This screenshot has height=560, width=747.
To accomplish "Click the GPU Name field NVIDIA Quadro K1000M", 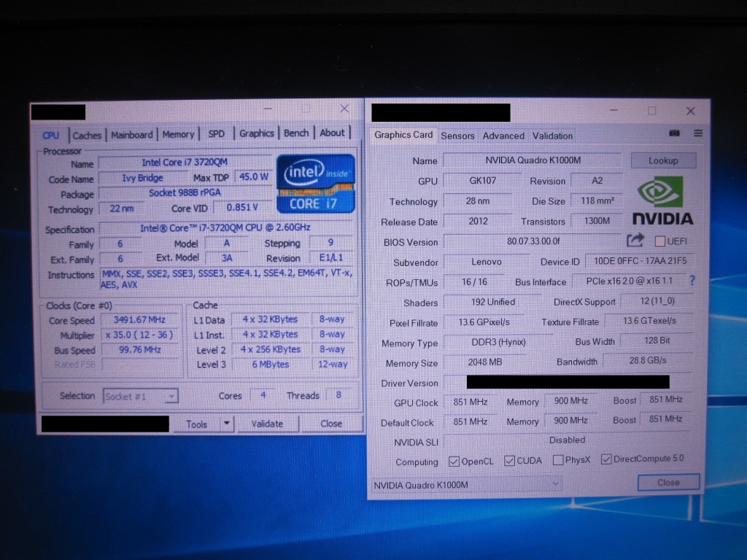I will 533,160.
